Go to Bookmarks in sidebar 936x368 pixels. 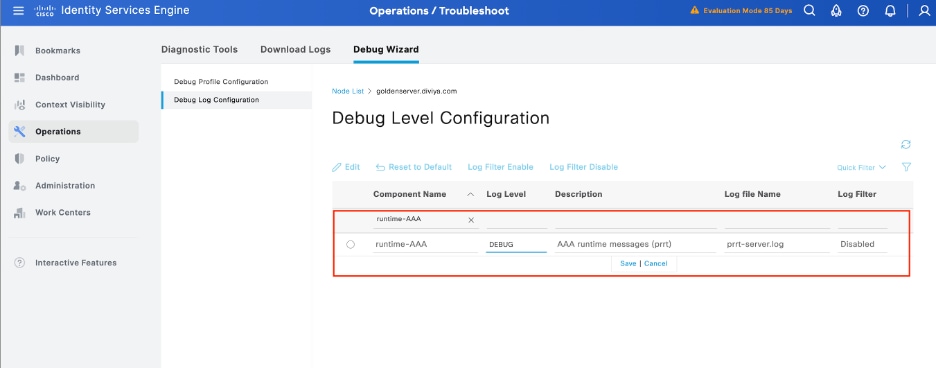click(x=57, y=51)
